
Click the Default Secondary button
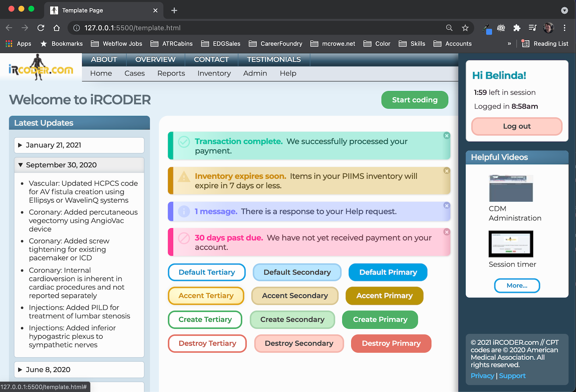click(x=297, y=272)
